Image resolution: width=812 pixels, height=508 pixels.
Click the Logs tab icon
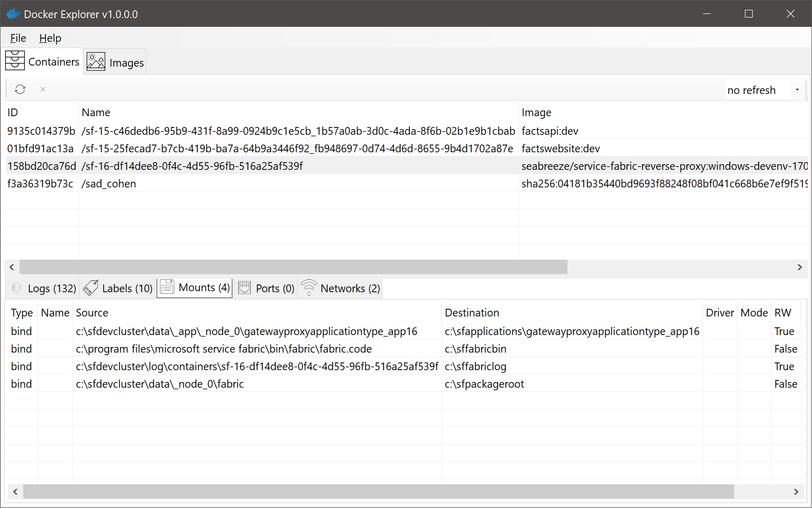[x=17, y=288]
